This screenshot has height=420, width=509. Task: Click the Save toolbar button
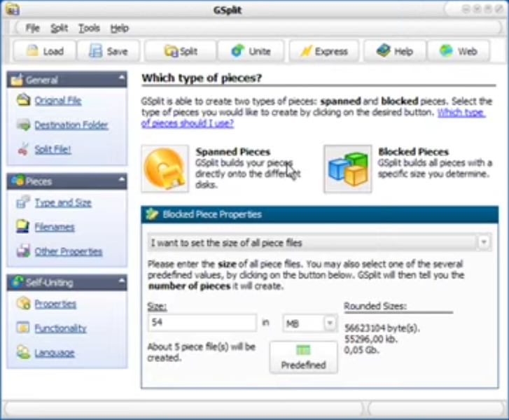pos(109,51)
